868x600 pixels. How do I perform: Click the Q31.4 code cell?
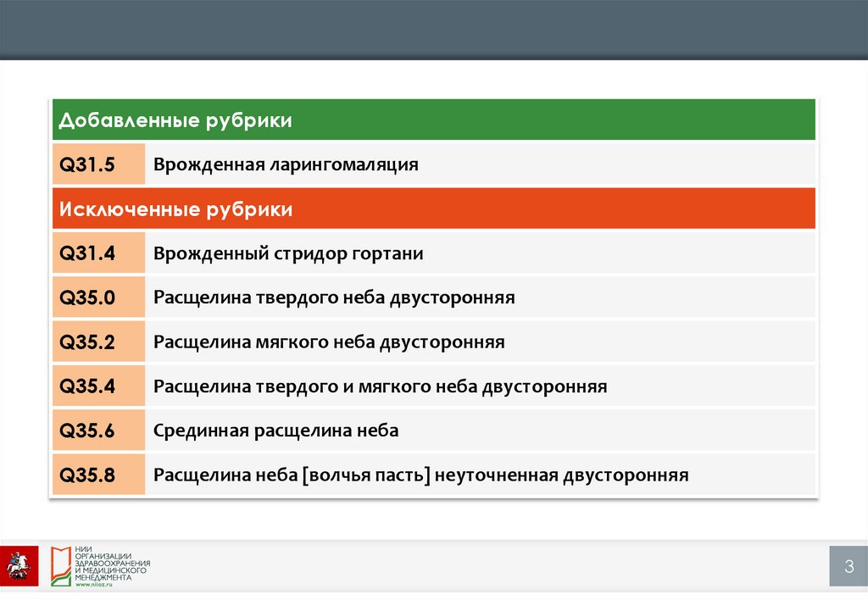click(97, 253)
